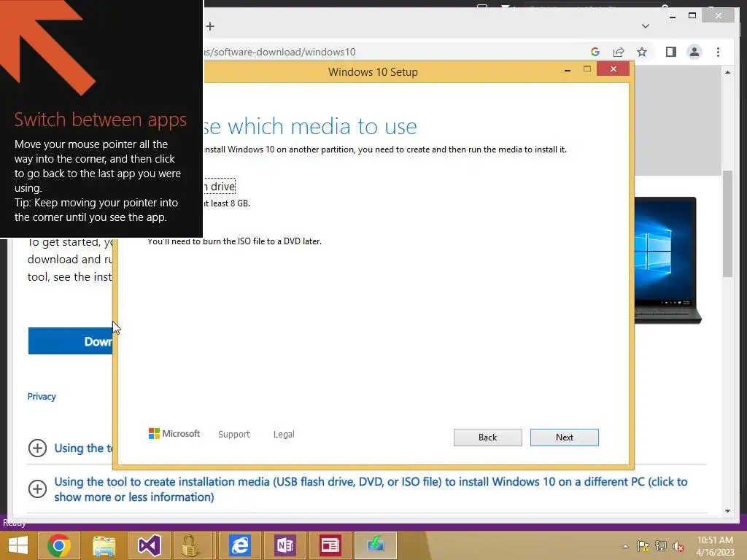The image size is (747, 560).
Task: Close the Windows 10 Setup dialog
Action: pyautogui.click(x=613, y=69)
